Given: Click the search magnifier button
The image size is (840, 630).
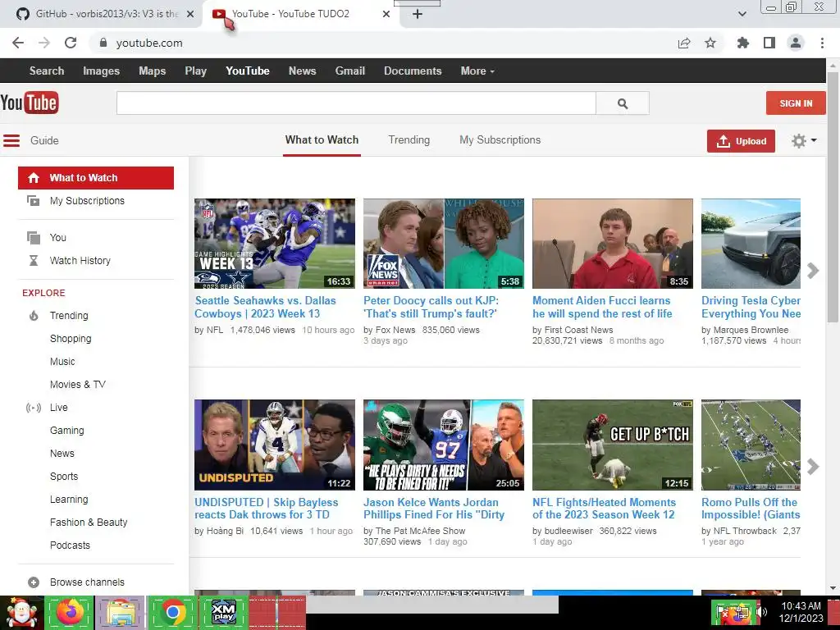Looking at the screenshot, I should [x=622, y=103].
